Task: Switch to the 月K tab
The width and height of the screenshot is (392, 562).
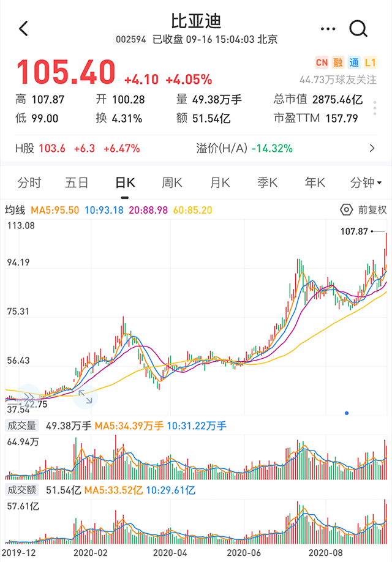Action: [219, 183]
